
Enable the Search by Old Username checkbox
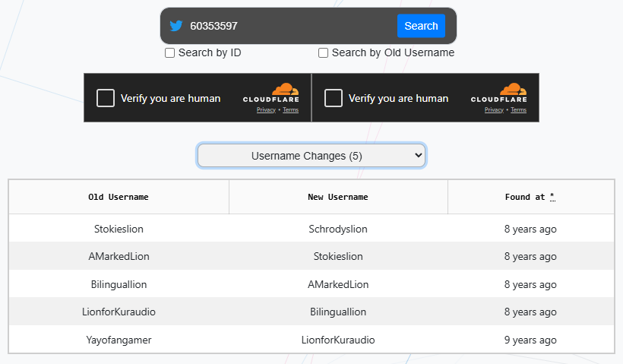tap(323, 53)
